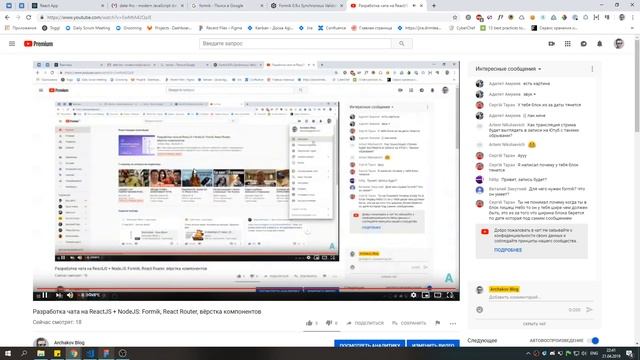640x360 pixels.
Task: Toggle the АВТОВОСПРОИЗВЕДЕНИЕ autoplay switch
Action: [x=594, y=340]
